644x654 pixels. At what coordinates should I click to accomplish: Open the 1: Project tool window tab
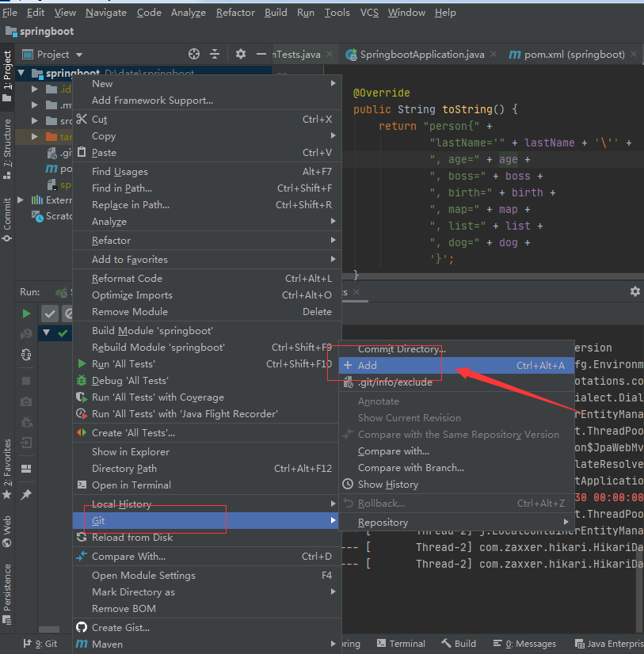(7, 76)
